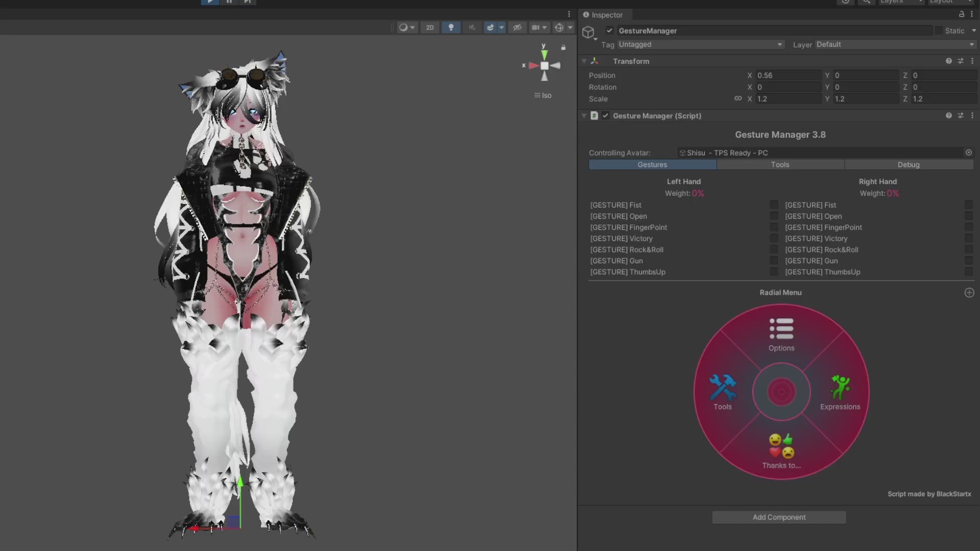Toggle 2D scene view mode
The image size is (980, 551).
tap(430, 28)
